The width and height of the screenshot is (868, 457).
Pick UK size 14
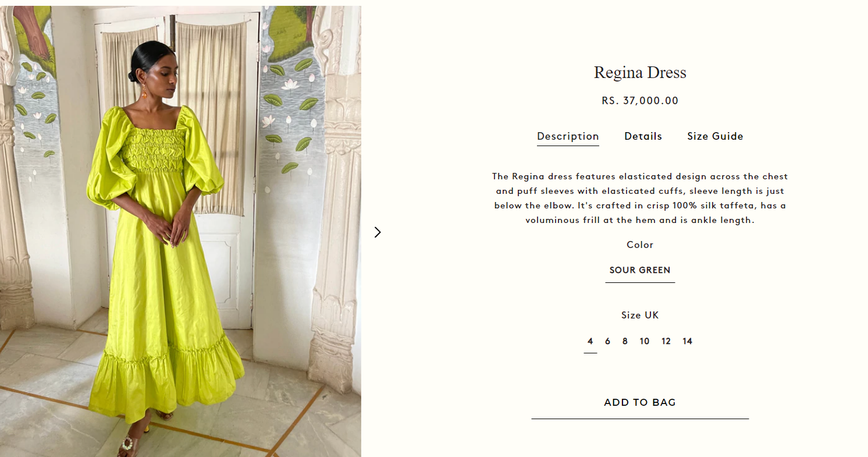pyautogui.click(x=687, y=342)
